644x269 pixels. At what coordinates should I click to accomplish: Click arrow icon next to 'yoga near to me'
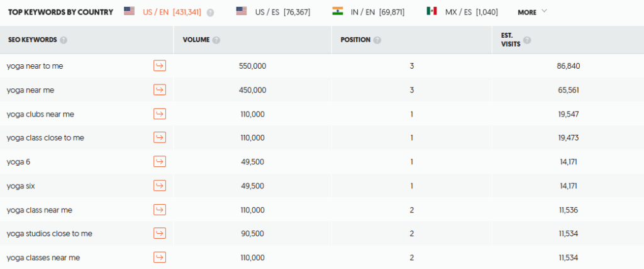click(x=160, y=66)
